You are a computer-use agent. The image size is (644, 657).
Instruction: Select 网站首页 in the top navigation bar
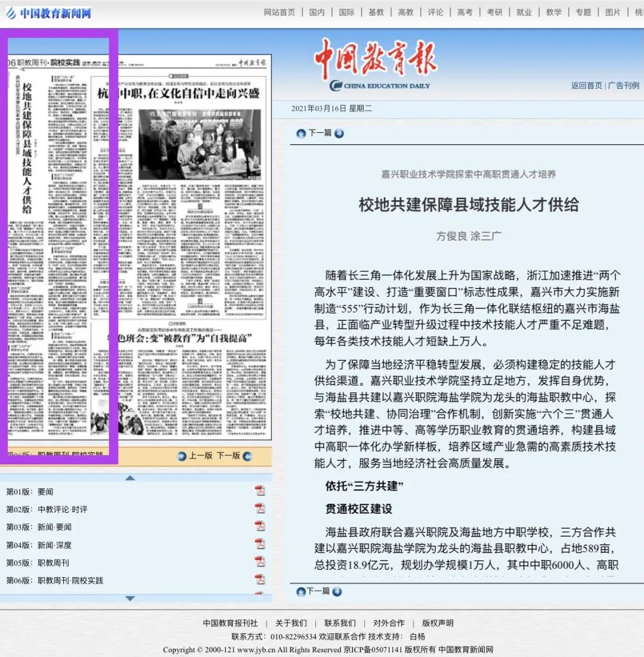coord(280,13)
